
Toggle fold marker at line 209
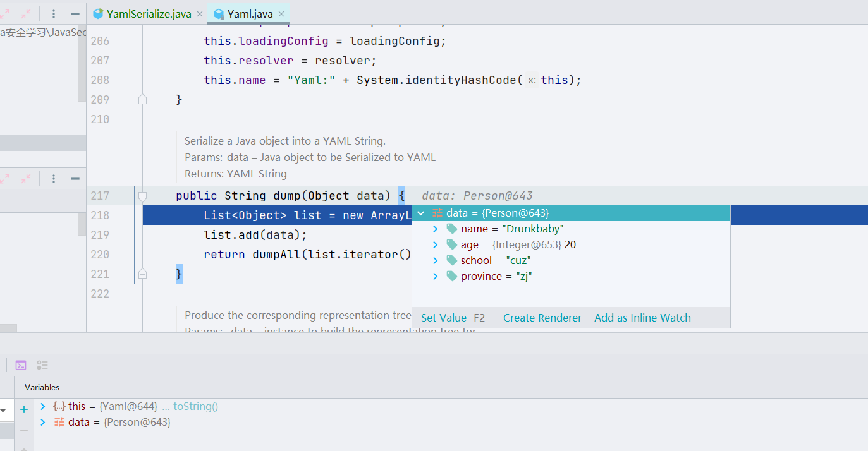142,100
